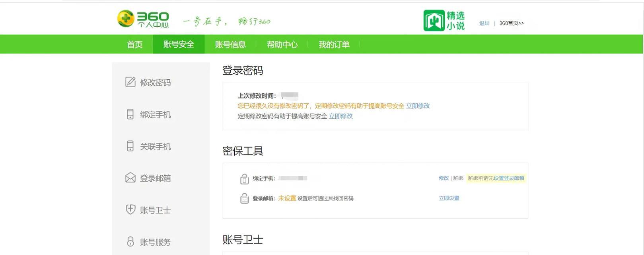This screenshot has height=255, width=644.
Task: Open 绑定手机 in the sidebar
Action: click(x=155, y=115)
